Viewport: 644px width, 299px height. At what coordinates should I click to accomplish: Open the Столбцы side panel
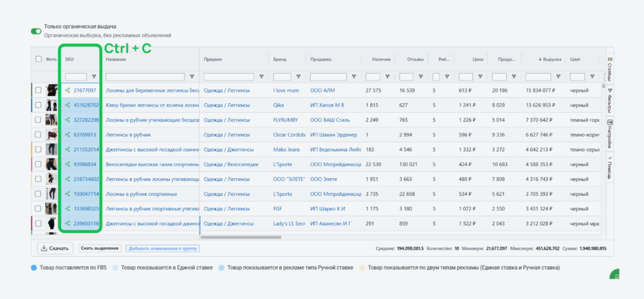(609, 67)
